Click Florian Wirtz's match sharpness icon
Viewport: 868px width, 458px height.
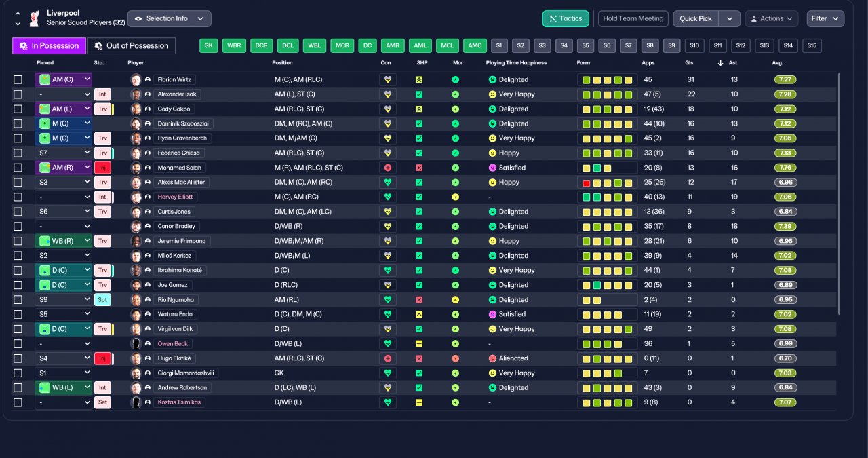(419, 79)
